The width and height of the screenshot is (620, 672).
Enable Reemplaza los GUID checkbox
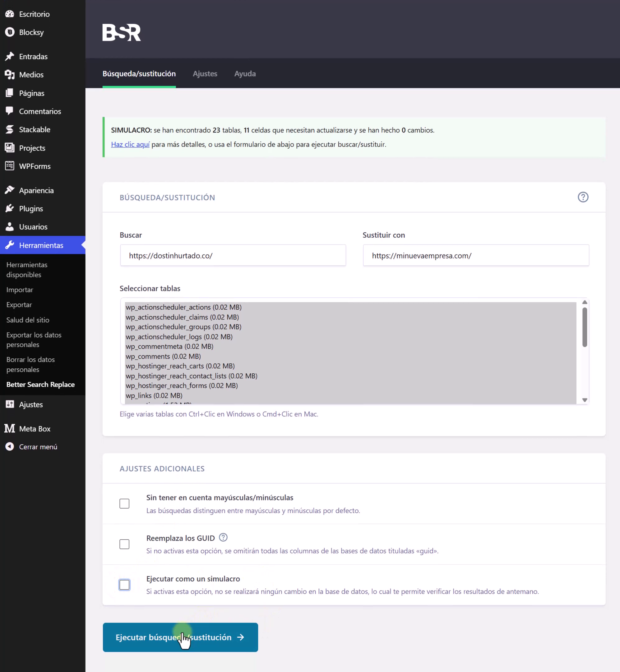click(x=124, y=544)
